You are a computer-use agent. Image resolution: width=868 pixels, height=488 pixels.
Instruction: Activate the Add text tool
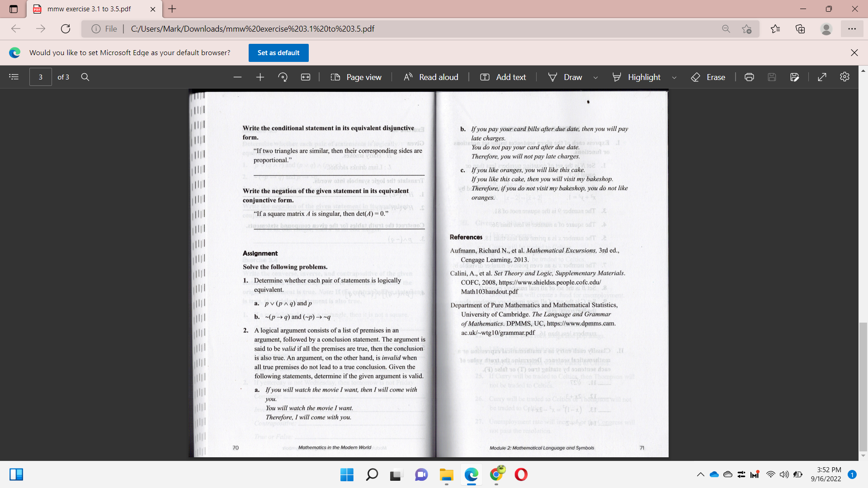coord(503,77)
